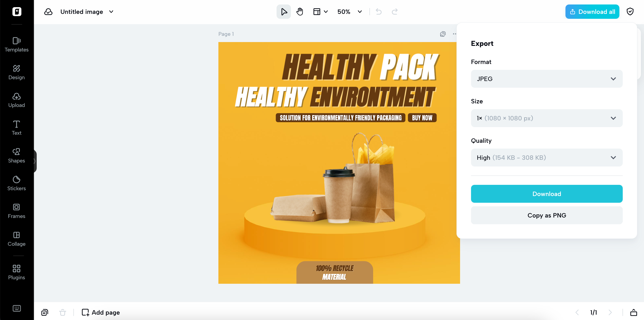This screenshot has height=320, width=644.
Task: Open the Collage panel
Action: pyautogui.click(x=17, y=239)
